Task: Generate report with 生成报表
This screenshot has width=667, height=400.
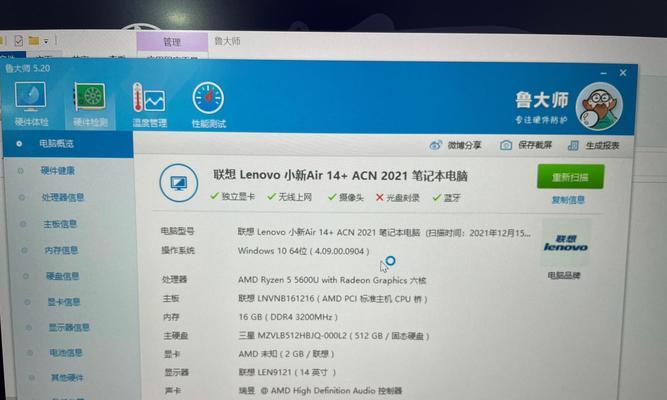Action: pos(593,146)
